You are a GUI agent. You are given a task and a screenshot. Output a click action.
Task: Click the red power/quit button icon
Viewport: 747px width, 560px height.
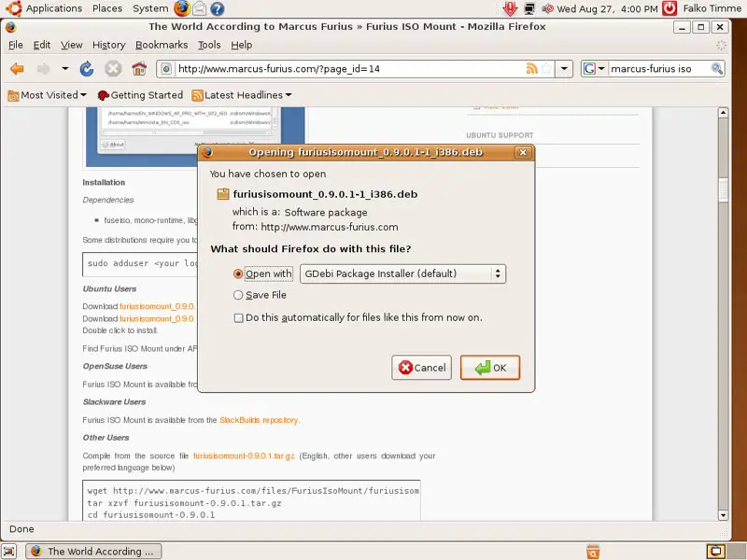(x=669, y=8)
